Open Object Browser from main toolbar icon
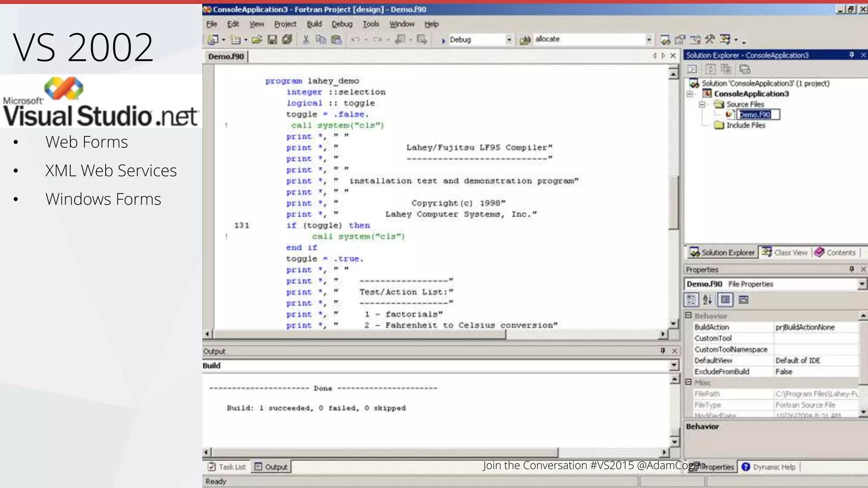 (x=695, y=40)
